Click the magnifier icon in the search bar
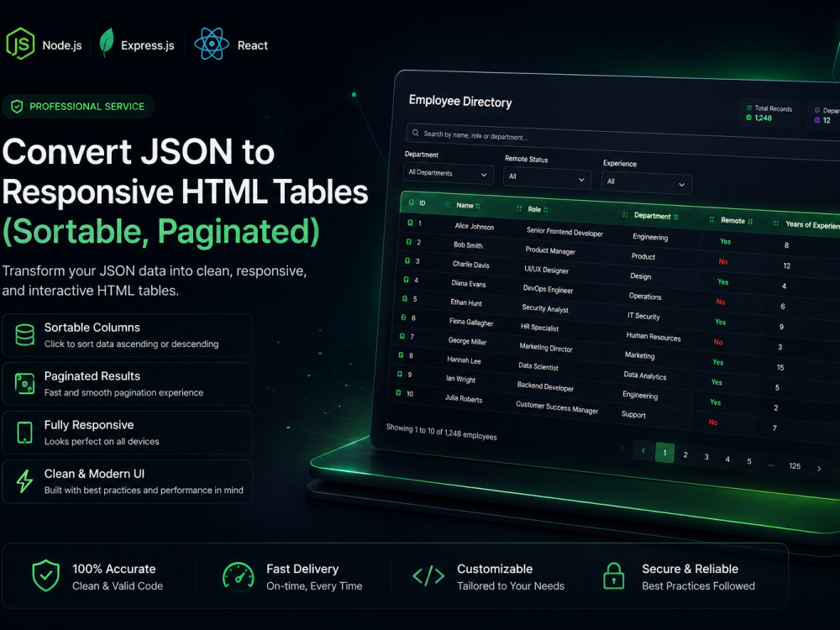The width and height of the screenshot is (840, 630). [x=416, y=133]
